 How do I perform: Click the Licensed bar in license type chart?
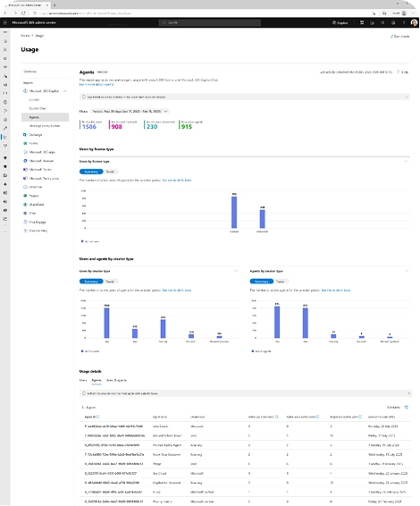pyautogui.click(x=234, y=213)
